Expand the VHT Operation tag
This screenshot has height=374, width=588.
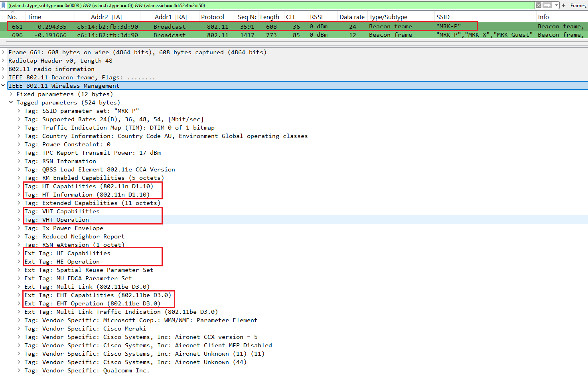click(19, 220)
